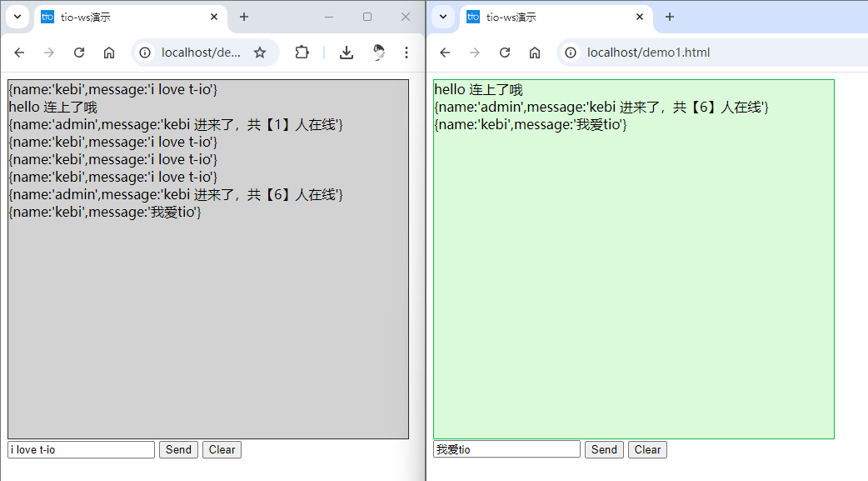Open a new tab in the right window

670,16
